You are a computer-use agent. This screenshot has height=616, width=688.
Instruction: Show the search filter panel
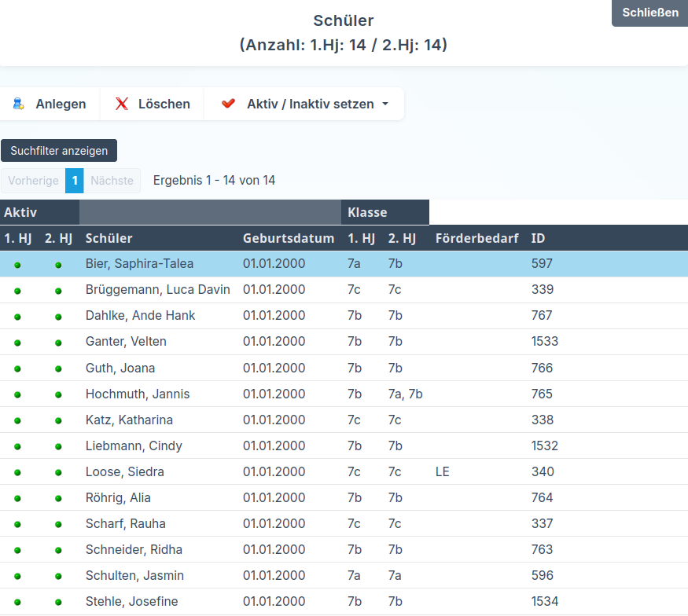coord(59,151)
